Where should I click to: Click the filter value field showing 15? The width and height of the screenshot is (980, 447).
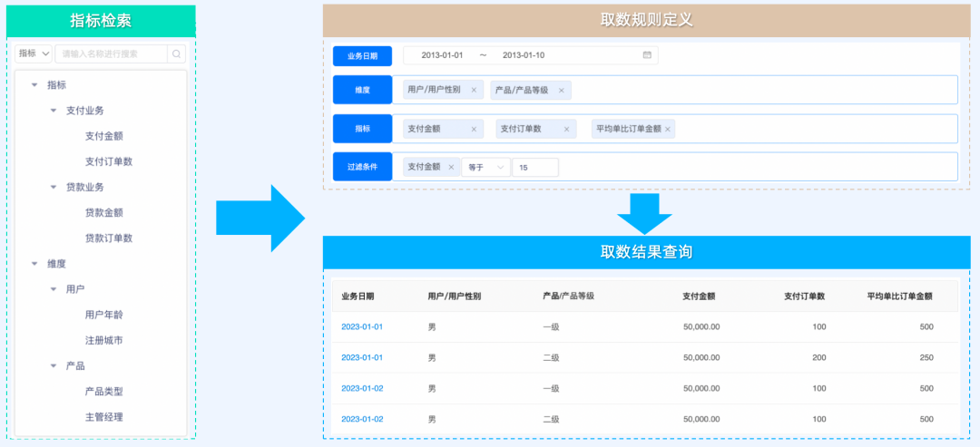pyautogui.click(x=535, y=168)
